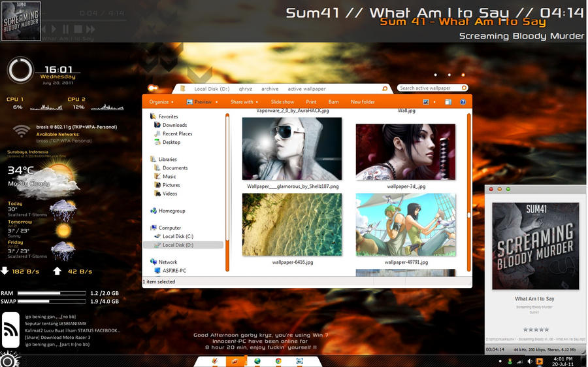Click the folder icon in Explorer address bar
The height and width of the screenshot is (367, 588).
pos(183,89)
